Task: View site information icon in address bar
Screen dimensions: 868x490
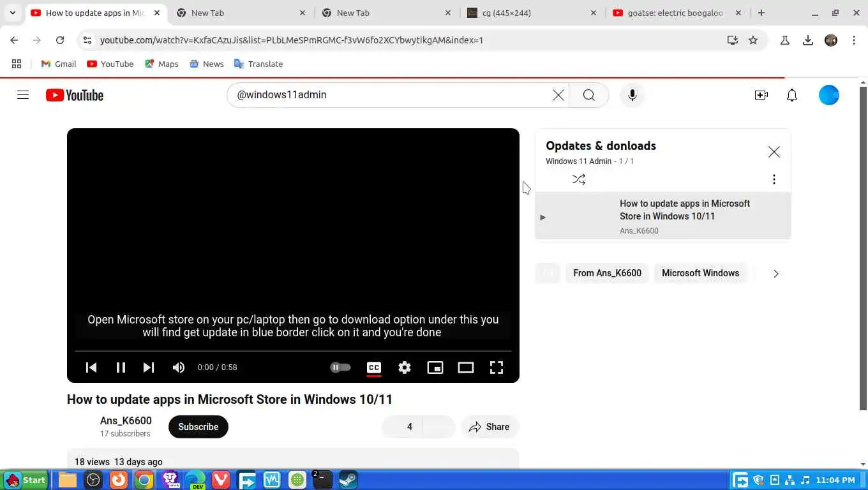Action: click(x=87, y=40)
